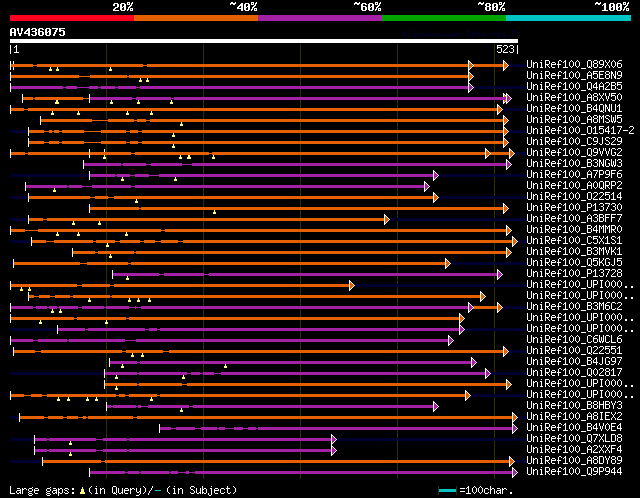Click the arrowhead ending UniRef100_Q02817 alignment
Screen dimensions: 640x498
pos(487,374)
